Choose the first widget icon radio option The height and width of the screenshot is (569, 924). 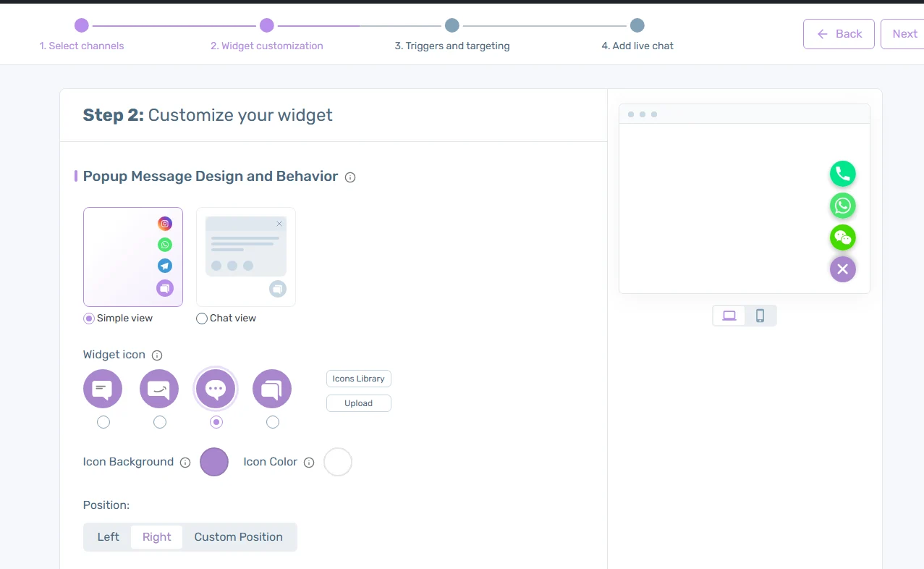(x=103, y=422)
